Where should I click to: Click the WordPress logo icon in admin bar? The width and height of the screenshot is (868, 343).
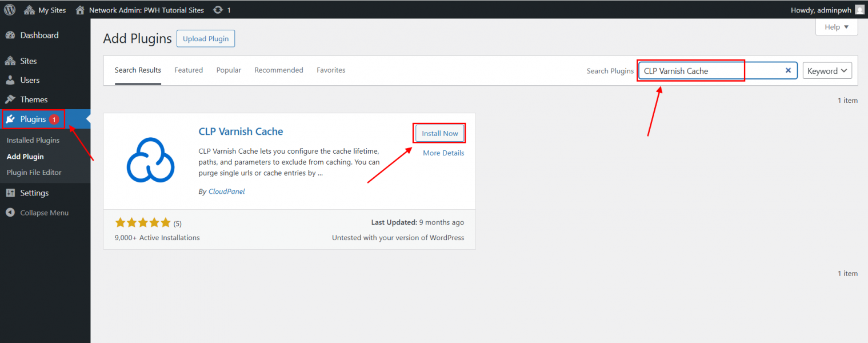pos(10,10)
